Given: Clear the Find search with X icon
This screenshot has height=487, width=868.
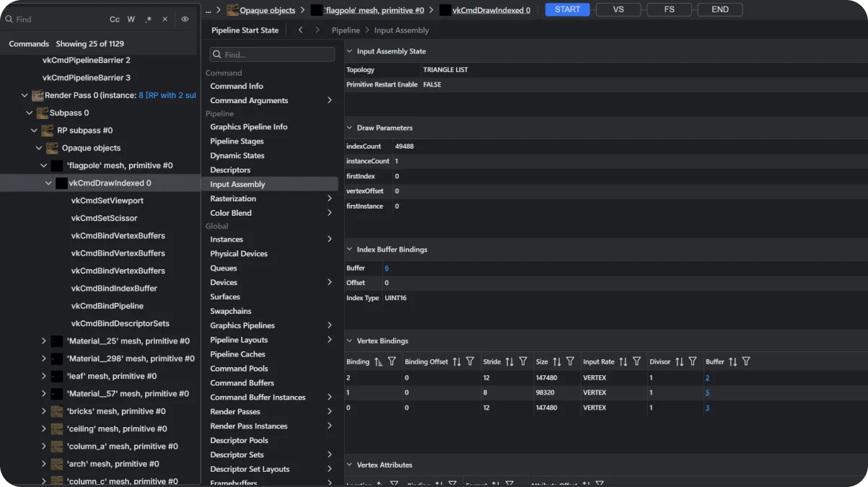Looking at the screenshot, I should pyautogui.click(x=165, y=19).
